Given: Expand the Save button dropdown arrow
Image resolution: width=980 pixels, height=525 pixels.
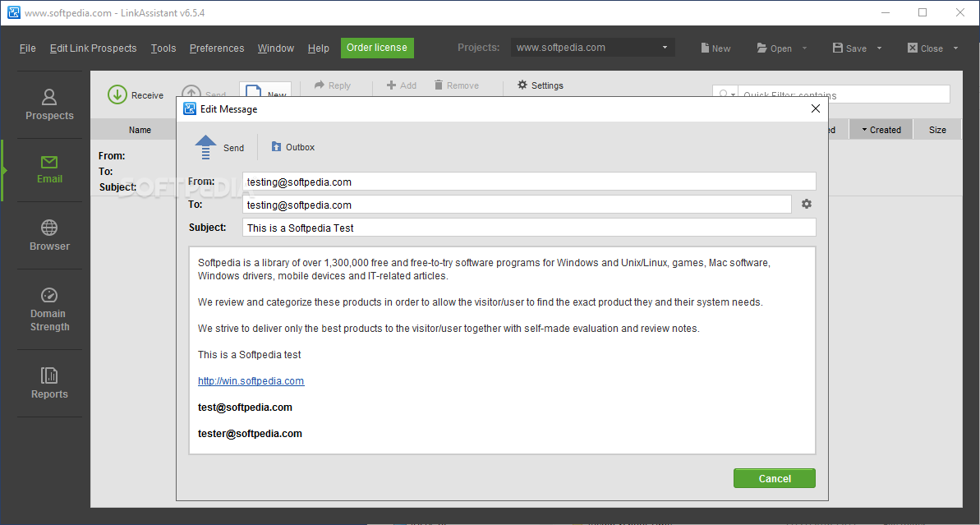Looking at the screenshot, I should coord(879,48).
